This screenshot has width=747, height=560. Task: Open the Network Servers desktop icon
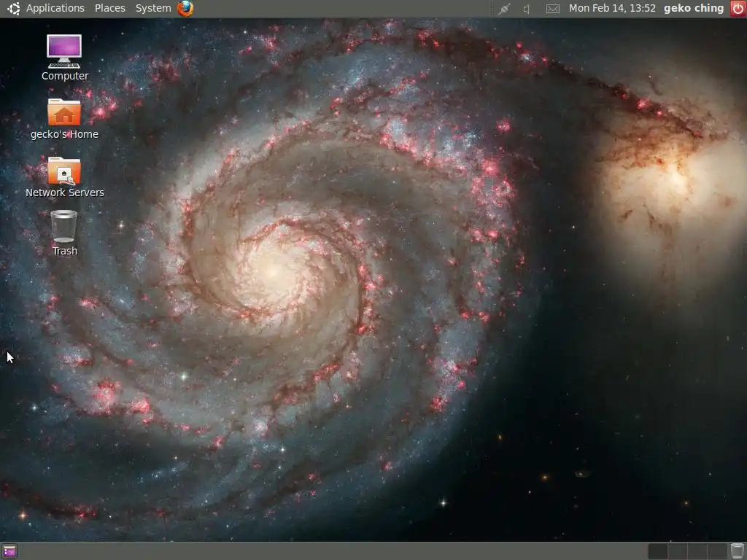(64, 171)
